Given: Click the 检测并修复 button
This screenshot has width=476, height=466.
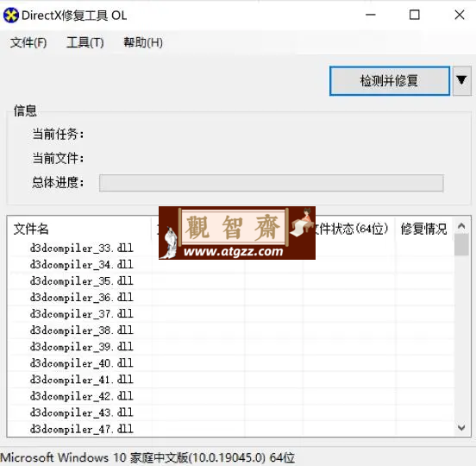Looking at the screenshot, I should pyautogui.click(x=390, y=81).
